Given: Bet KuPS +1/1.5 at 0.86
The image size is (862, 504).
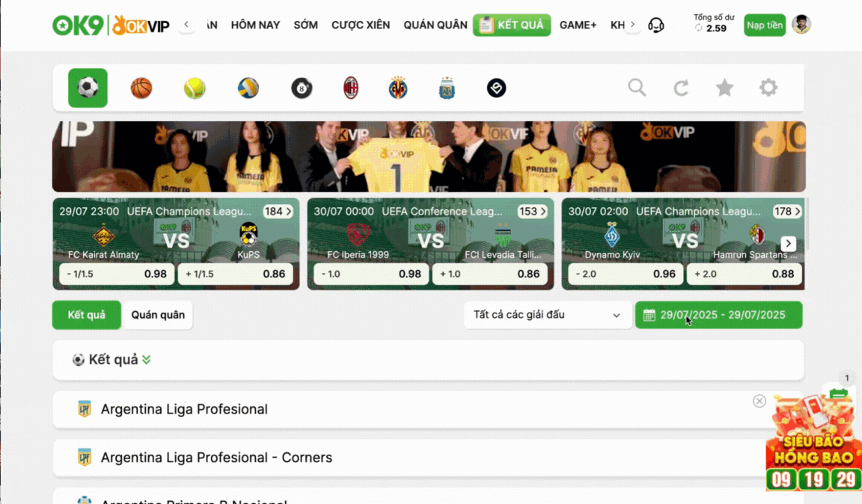Looking at the screenshot, I should [235, 274].
